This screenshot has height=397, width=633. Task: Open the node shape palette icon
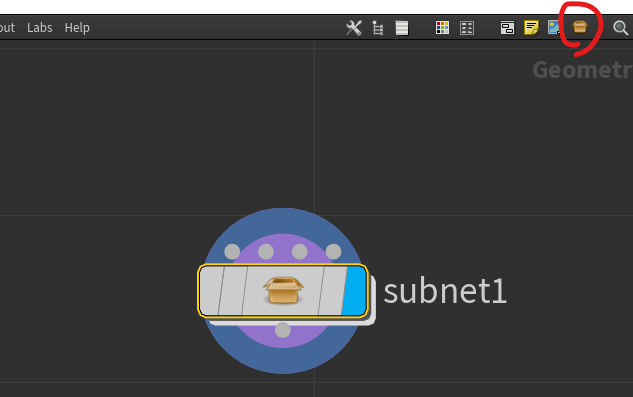point(467,28)
